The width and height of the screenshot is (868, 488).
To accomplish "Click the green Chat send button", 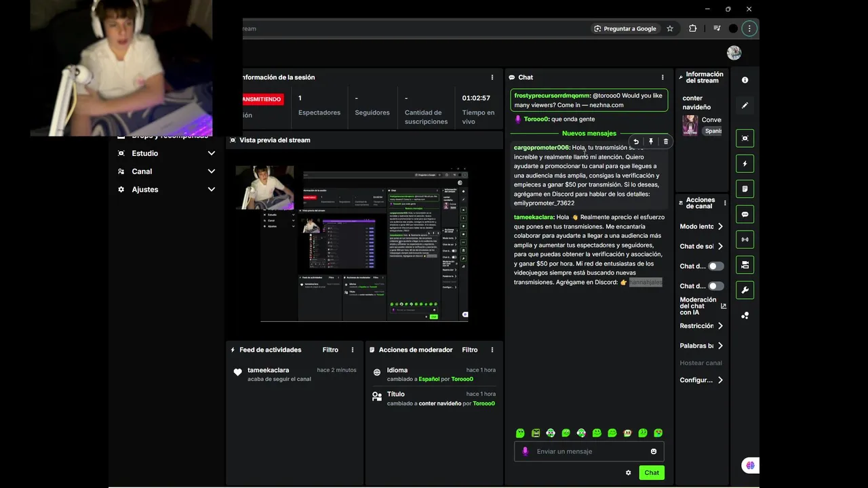I will coord(652,472).
